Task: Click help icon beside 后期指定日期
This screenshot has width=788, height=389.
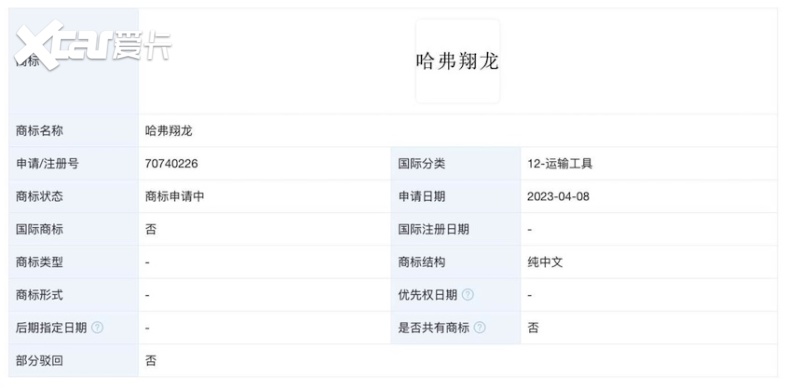Action: 97,328
